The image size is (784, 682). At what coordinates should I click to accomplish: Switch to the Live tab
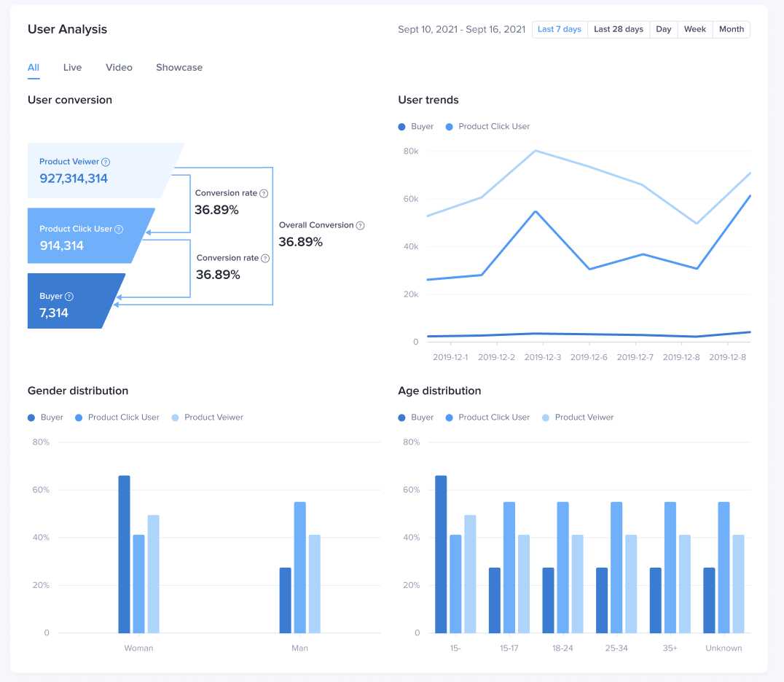(x=72, y=68)
